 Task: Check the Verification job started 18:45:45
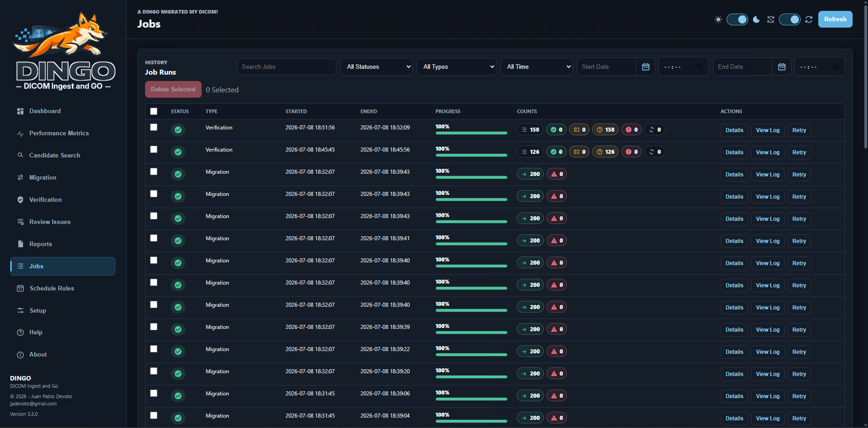[154, 149]
